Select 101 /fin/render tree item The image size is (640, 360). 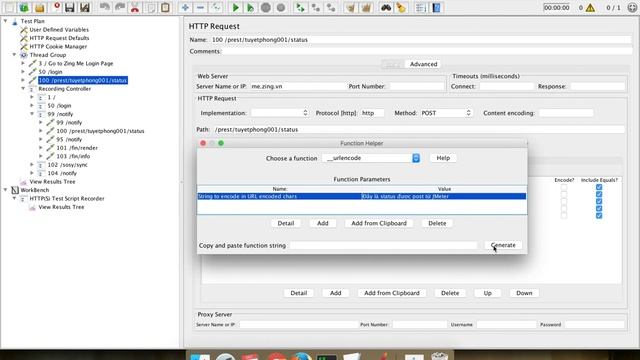[x=77, y=148]
